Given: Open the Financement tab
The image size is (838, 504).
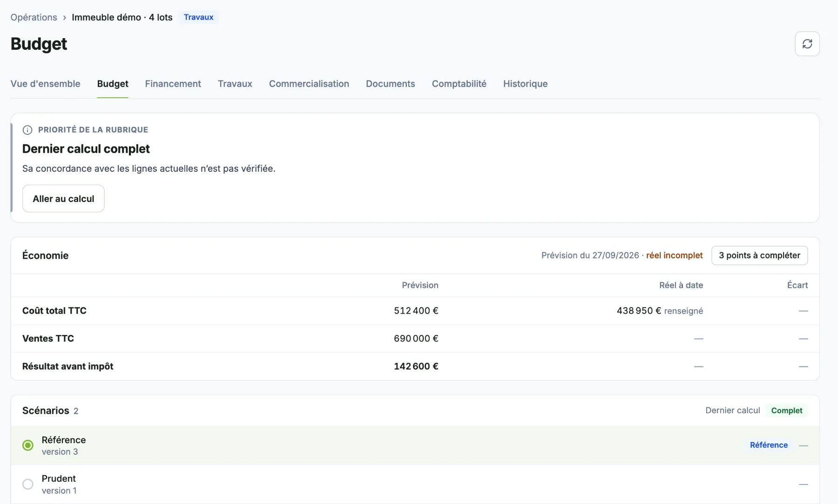Looking at the screenshot, I should (173, 84).
